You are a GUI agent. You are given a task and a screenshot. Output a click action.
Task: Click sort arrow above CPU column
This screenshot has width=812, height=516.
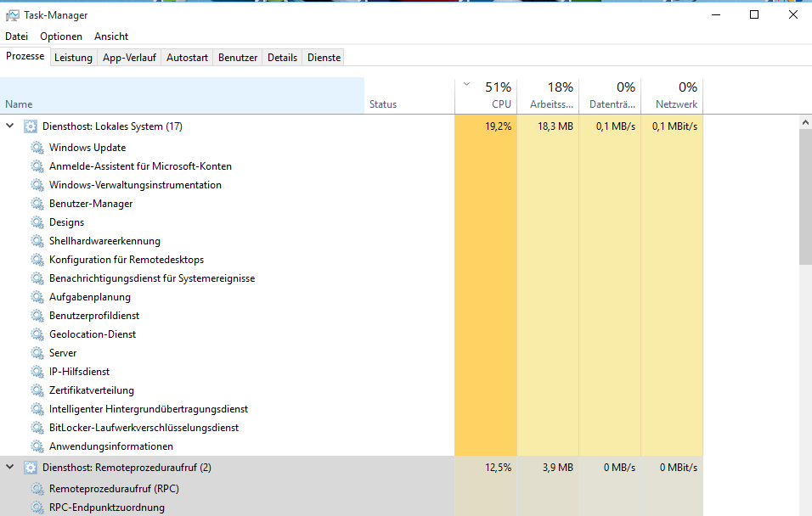(466, 84)
